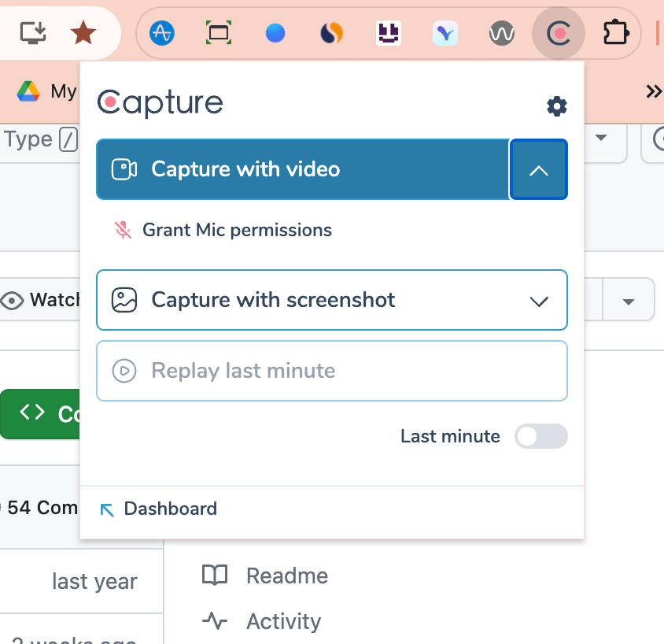Open the gray W waveform extension
This screenshot has width=664, height=644.
(501, 33)
